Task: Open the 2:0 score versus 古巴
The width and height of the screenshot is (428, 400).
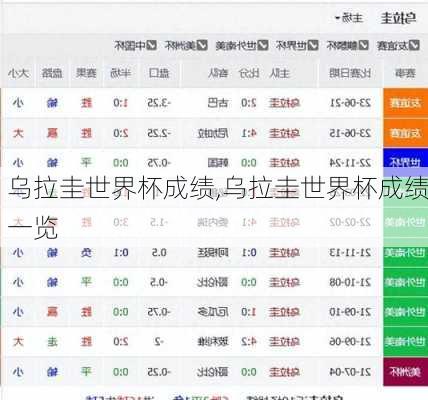Action: (249, 103)
